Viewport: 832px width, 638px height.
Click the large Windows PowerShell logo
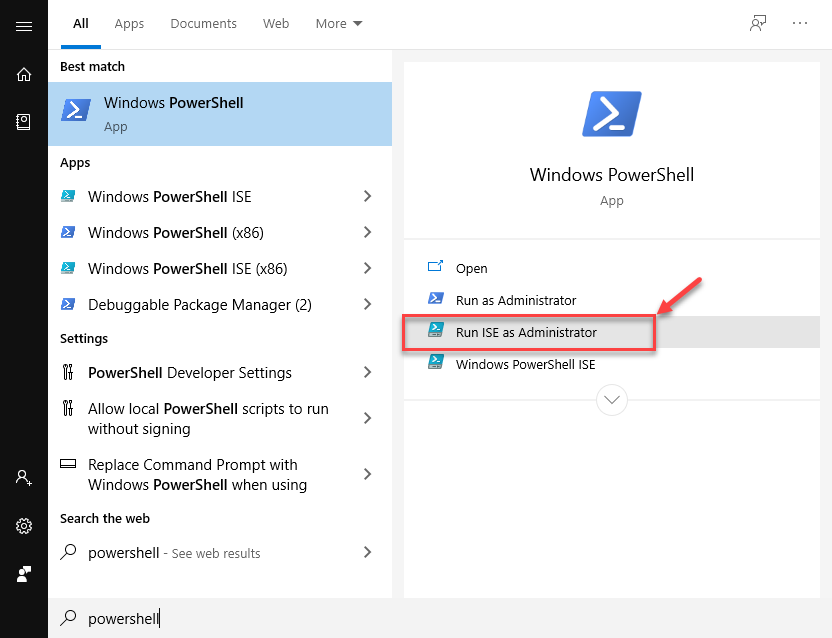point(611,114)
